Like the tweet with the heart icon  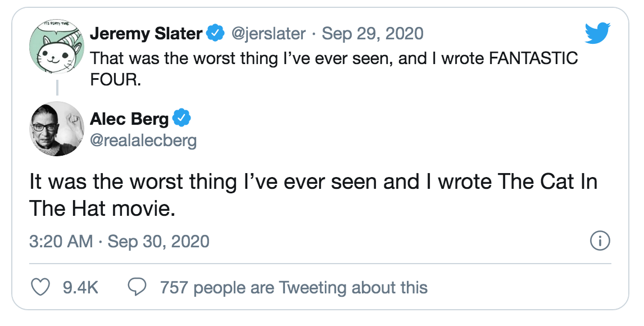[x=40, y=288]
